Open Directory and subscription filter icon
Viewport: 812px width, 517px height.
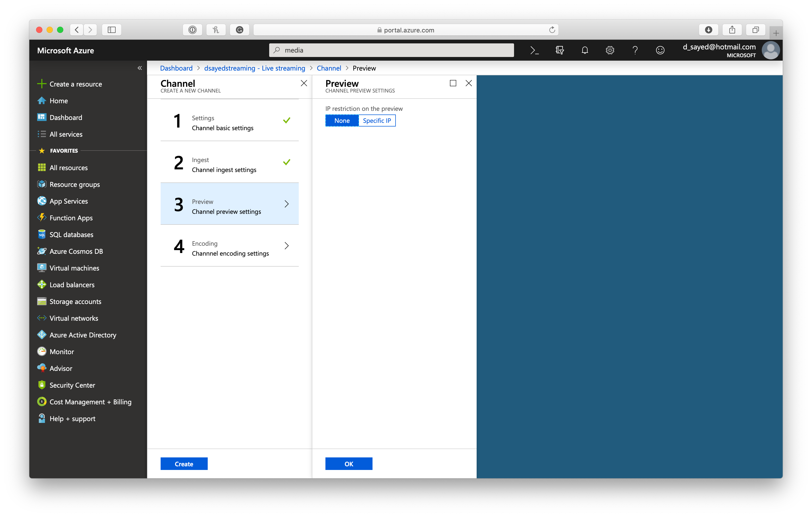click(560, 50)
